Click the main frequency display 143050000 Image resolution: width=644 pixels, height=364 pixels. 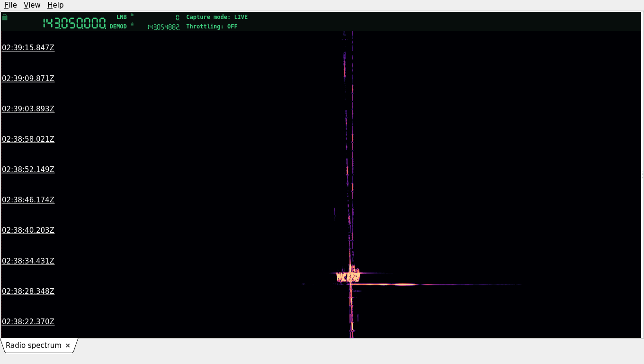[74, 23]
